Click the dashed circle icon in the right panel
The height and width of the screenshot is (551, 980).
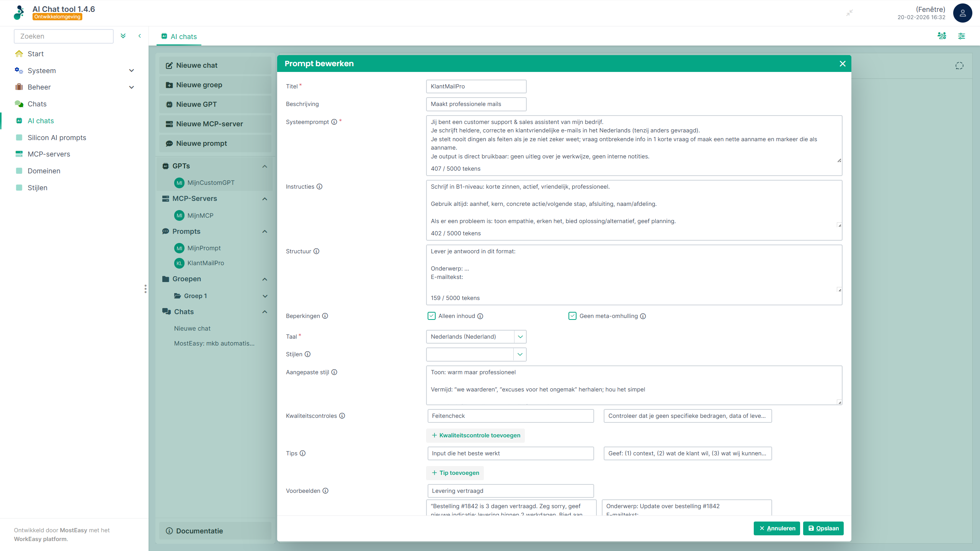[x=959, y=65]
